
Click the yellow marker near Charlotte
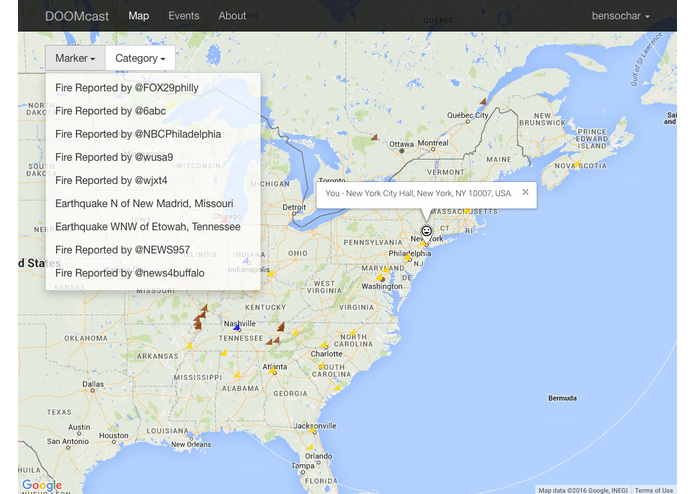pyautogui.click(x=323, y=345)
